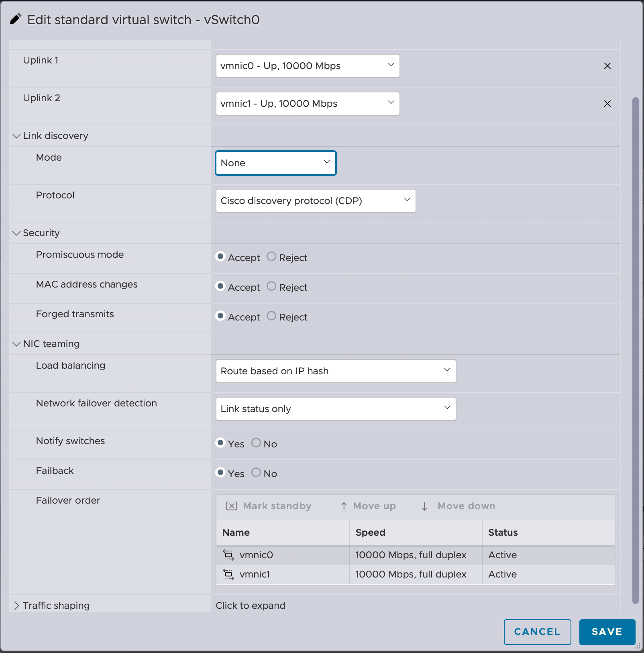
Task: Save the vSwitch0 configuration
Action: tap(607, 632)
